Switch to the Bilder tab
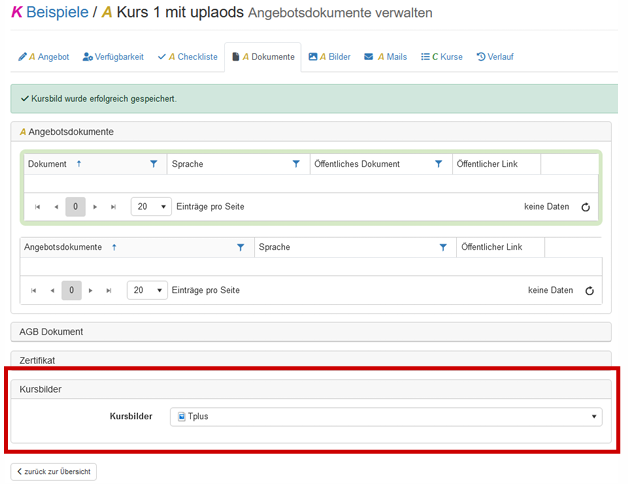This screenshot has width=628, height=484. [x=329, y=57]
